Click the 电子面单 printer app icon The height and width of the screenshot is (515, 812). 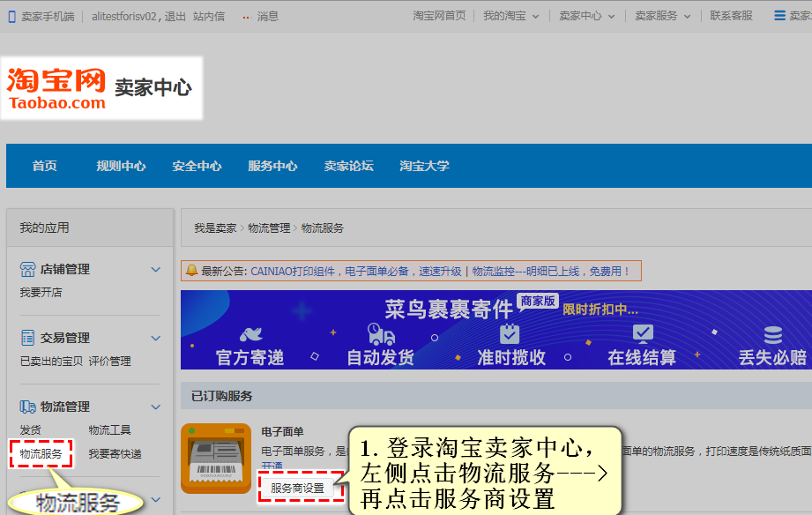click(x=216, y=458)
